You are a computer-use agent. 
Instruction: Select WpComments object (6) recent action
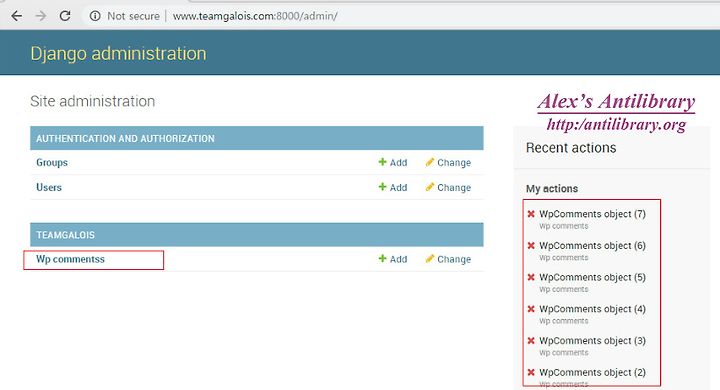pos(592,246)
